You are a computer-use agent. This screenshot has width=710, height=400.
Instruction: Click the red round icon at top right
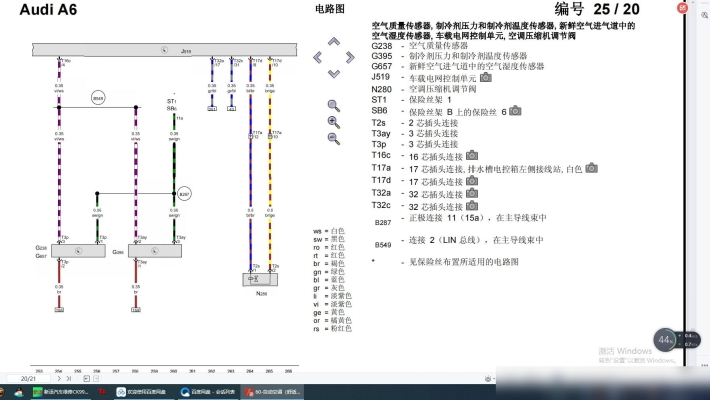coord(682,8)
